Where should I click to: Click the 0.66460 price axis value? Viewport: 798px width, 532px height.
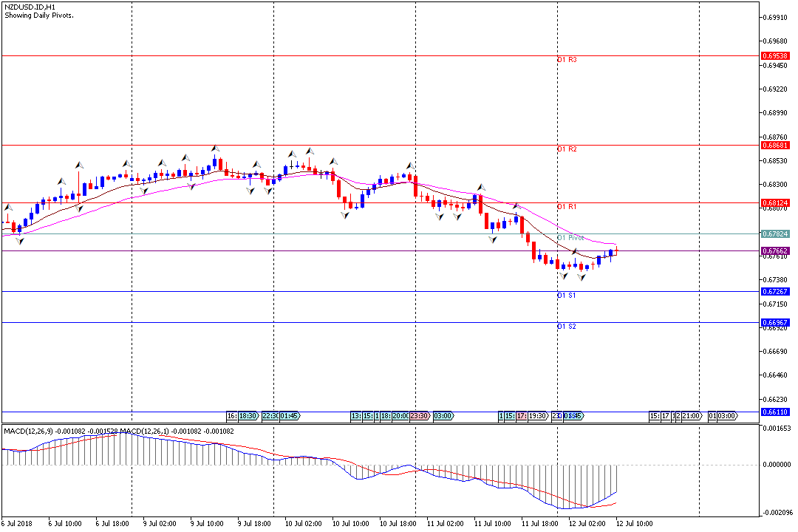tap(775, 375)
